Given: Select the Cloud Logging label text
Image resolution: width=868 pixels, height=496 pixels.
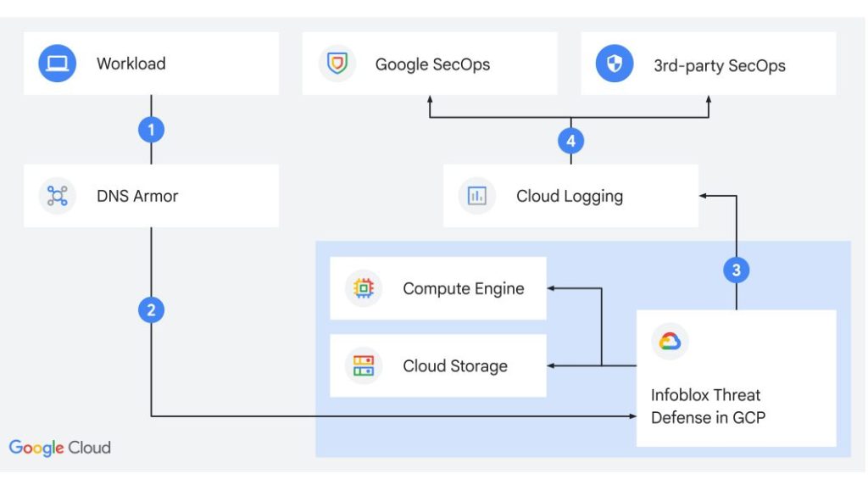Looking at the screenshot, I should click(570, 197).
